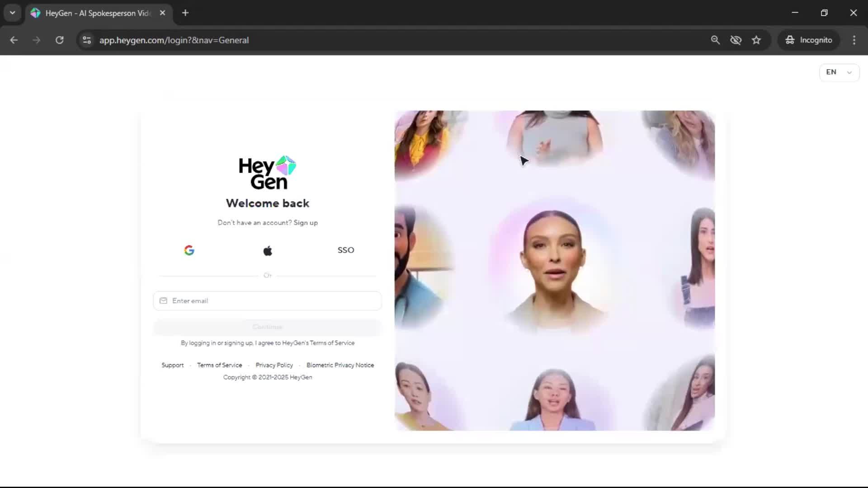Viewport: 868px width, 488px height.
Task: Open the Privacy Policy footer link
Action: click(x=274, y=365)
